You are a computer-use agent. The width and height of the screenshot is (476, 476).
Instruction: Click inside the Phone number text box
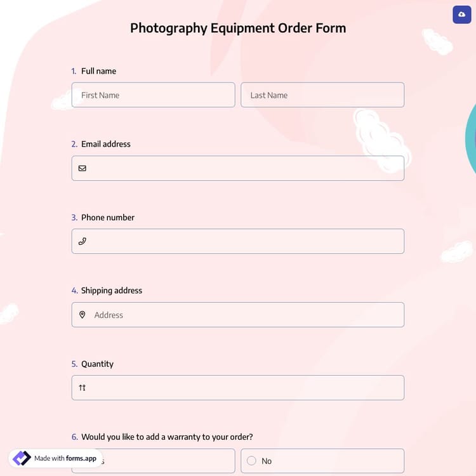click(x=244, y=241)
